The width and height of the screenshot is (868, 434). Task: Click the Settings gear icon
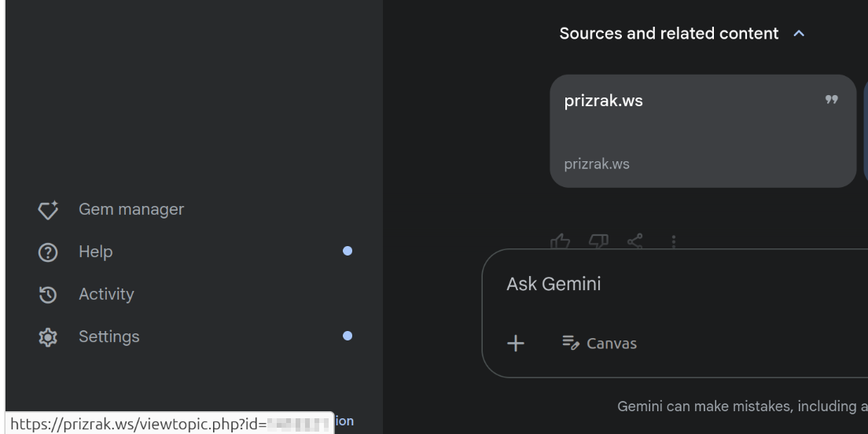pos(48,337)
